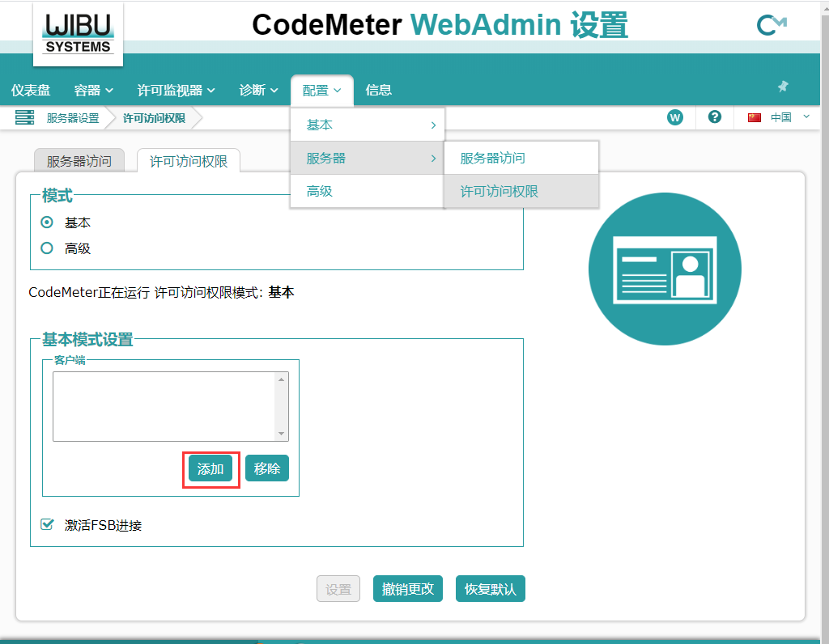Click the 撤销更改 button
The height and width of the screenshot is (644, 829).
click(x=408, y=588)
